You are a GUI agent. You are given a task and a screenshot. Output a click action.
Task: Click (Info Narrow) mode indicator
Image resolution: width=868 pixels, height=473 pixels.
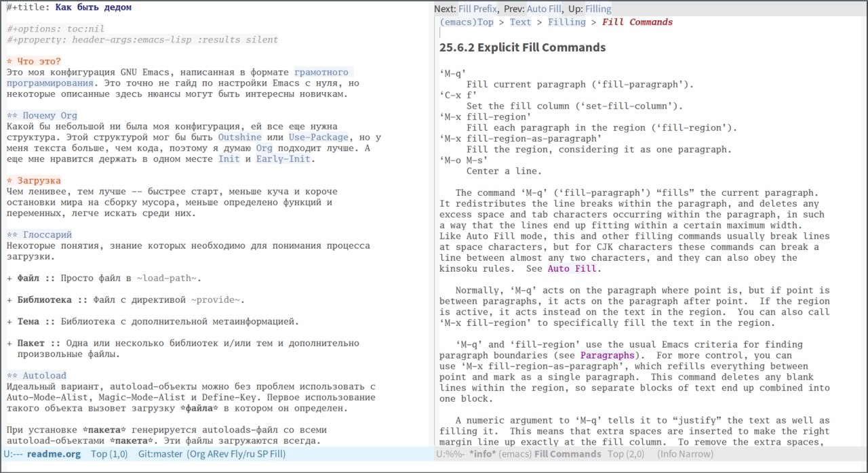pos(685,454)
